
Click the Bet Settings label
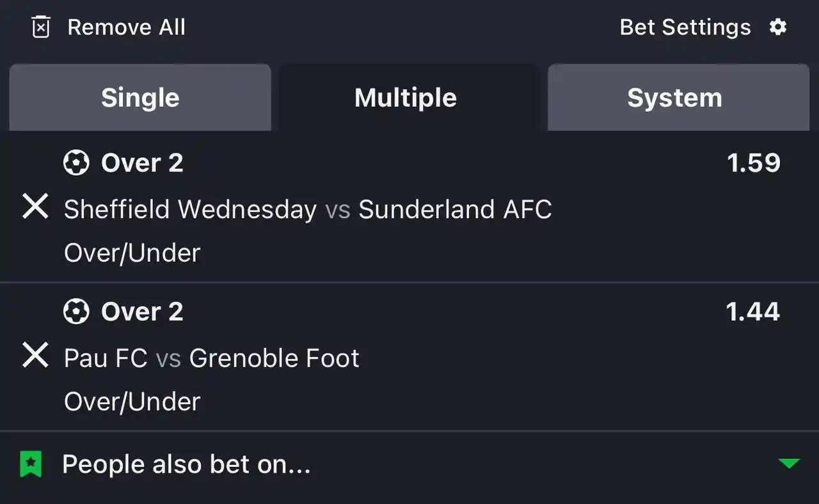tap(685, 28)
